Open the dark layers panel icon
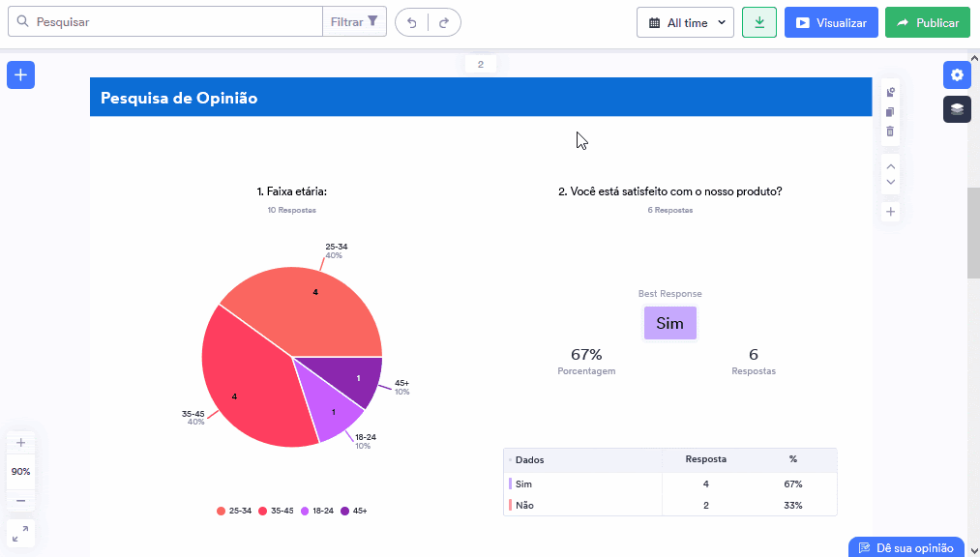The width and height of the screenshot is (980, 557). (957, 109)
